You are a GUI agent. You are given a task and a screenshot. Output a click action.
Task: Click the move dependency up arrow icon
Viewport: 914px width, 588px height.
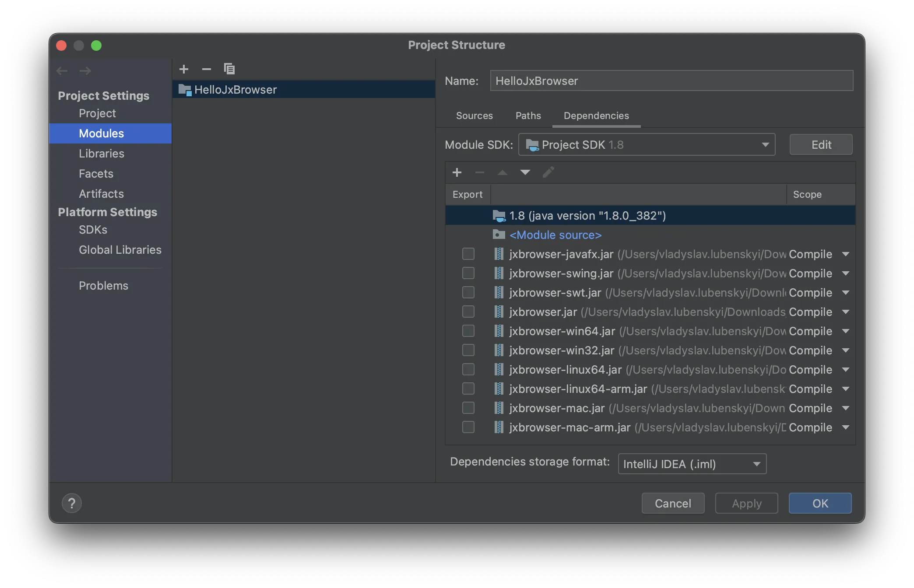[x=502, y=172]
